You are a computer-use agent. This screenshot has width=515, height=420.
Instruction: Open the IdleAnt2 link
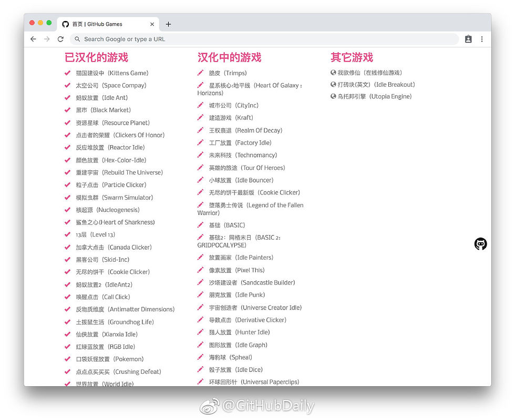(104, 284)
